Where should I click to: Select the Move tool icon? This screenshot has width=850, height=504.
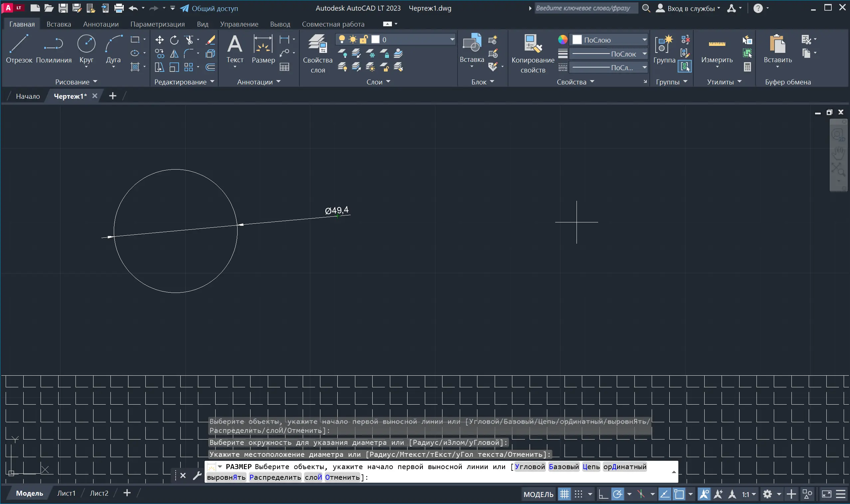pos(159,40)
